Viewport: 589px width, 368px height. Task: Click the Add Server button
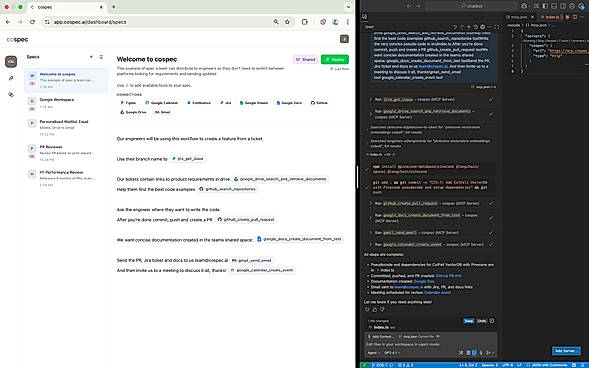point(566,351)
